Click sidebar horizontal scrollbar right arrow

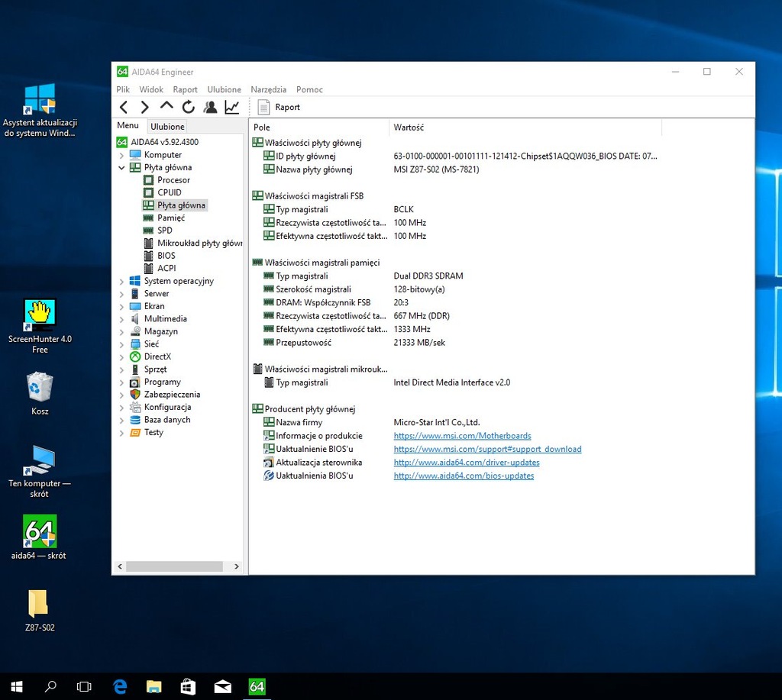[x=237, y=566]
